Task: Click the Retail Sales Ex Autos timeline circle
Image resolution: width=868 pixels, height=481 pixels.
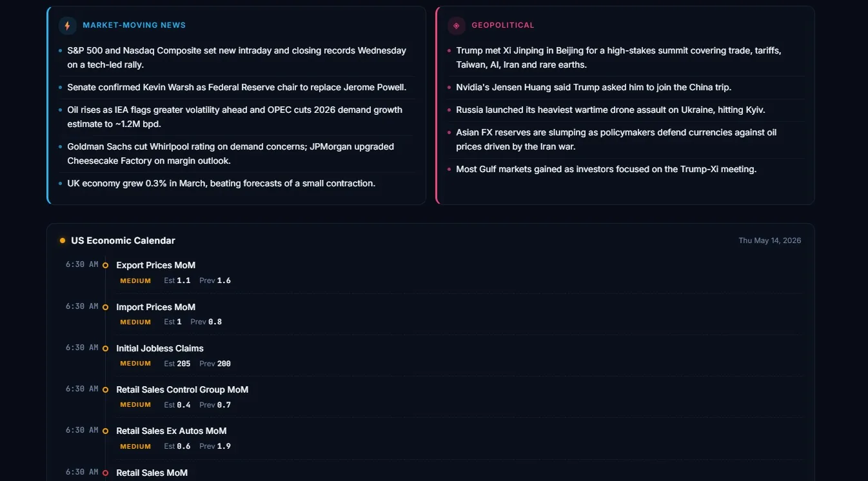Action: [x=105, y=431]
